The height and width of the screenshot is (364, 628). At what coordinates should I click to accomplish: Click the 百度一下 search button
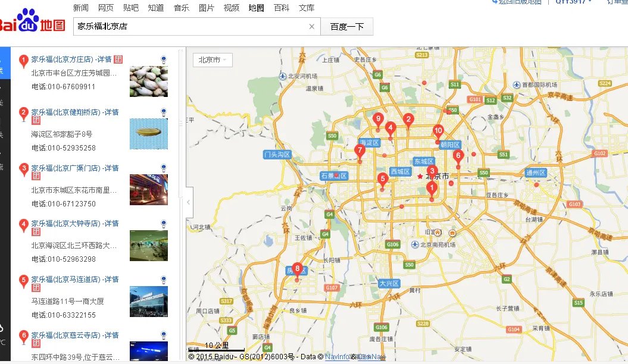coord(346,27)
